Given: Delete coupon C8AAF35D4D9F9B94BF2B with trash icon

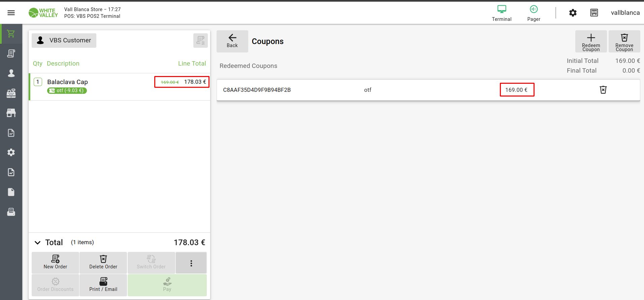Looking at the screenshot, I should [603, 90].
